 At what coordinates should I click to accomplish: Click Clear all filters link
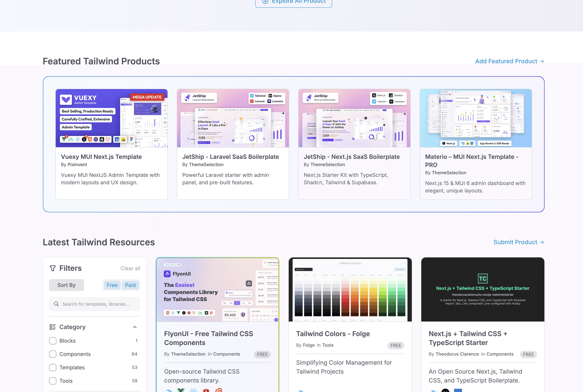click(130, 268)
